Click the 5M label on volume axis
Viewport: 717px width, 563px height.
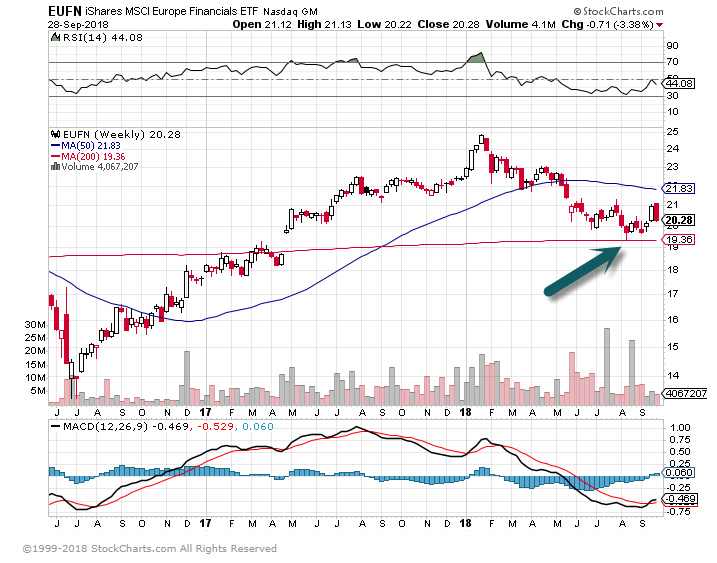click(x=38, y=391)
